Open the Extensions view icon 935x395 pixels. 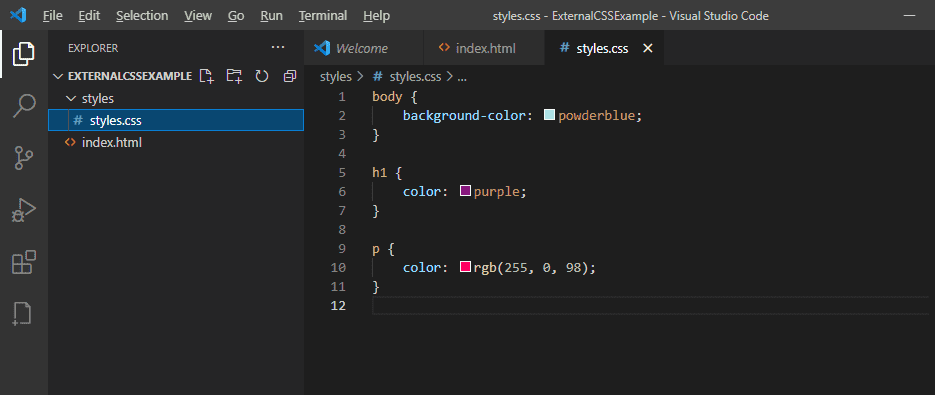(x=24, y=263)
